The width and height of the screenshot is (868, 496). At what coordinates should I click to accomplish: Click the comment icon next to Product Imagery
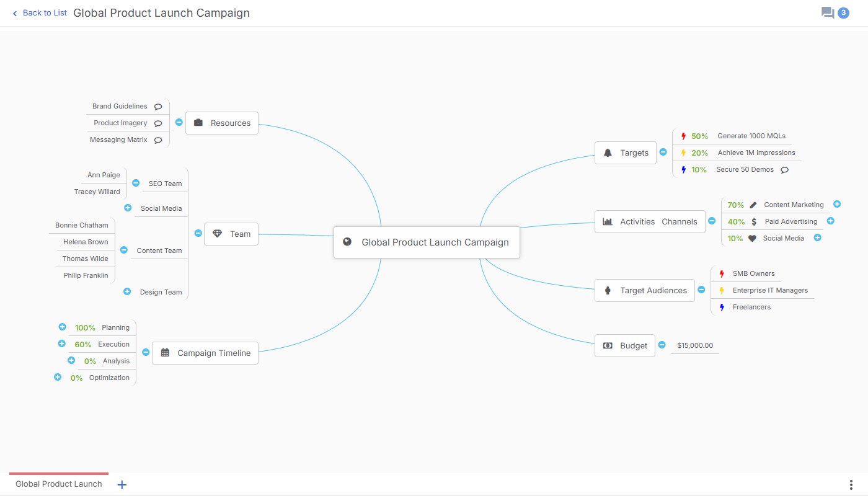pos(158,123)
